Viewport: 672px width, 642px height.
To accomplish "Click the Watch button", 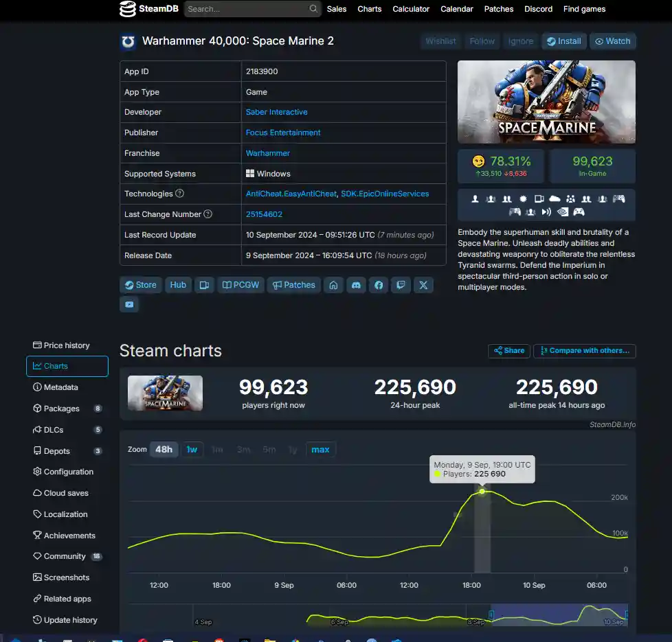I will (x=613, y=41).
